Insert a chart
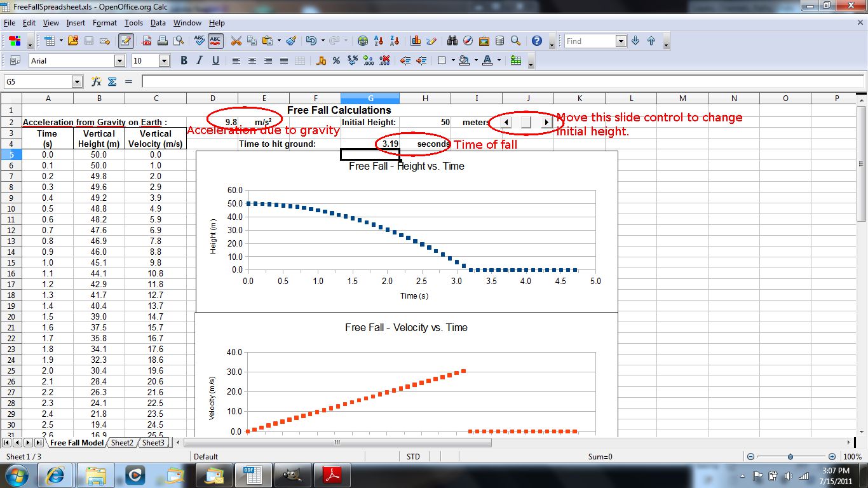 tap(415, 40)
